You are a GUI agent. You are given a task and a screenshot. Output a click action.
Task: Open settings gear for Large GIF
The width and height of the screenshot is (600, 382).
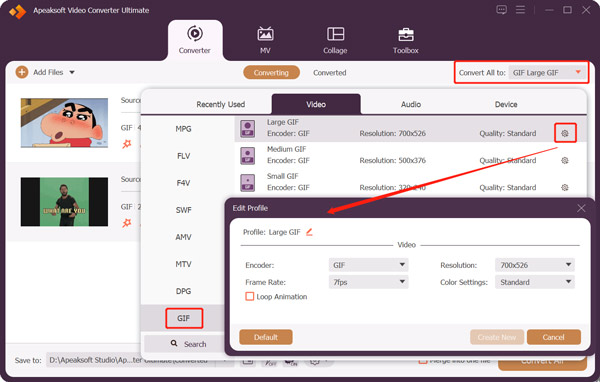(565, 133)
